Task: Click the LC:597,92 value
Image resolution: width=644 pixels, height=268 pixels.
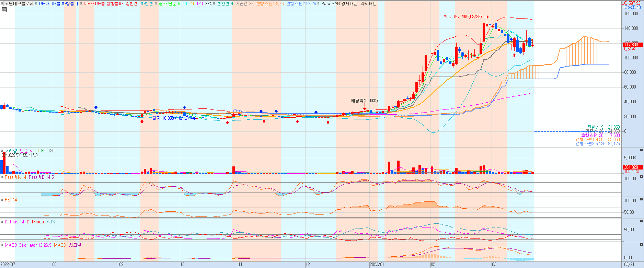Action: point(631,3)
